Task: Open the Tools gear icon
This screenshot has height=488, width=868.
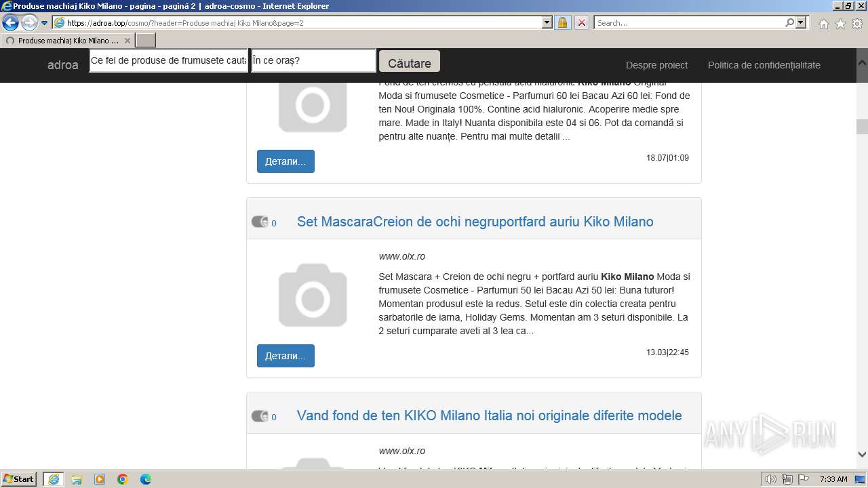Action: click(x=857, y=24)
